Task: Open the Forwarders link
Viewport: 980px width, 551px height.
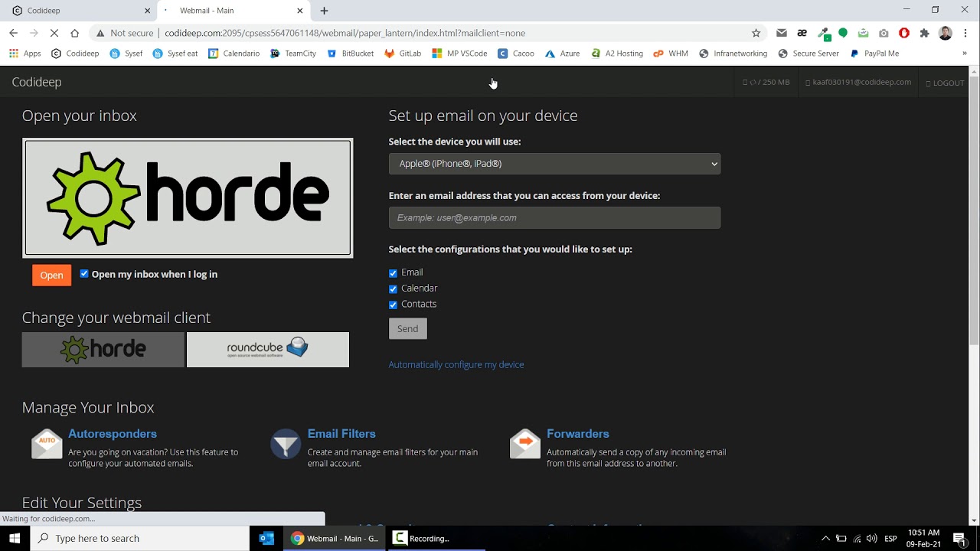Action: (578, 434)
